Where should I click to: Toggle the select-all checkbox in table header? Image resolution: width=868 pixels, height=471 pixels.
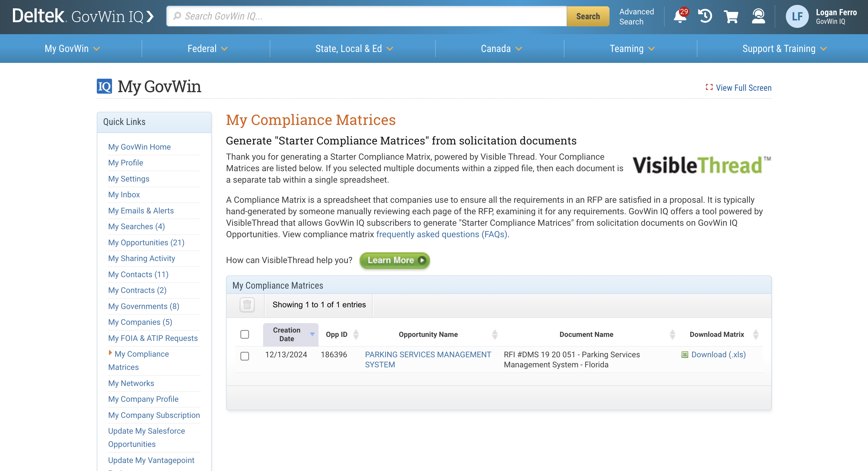pyautogui.click(x=245, y=334)
